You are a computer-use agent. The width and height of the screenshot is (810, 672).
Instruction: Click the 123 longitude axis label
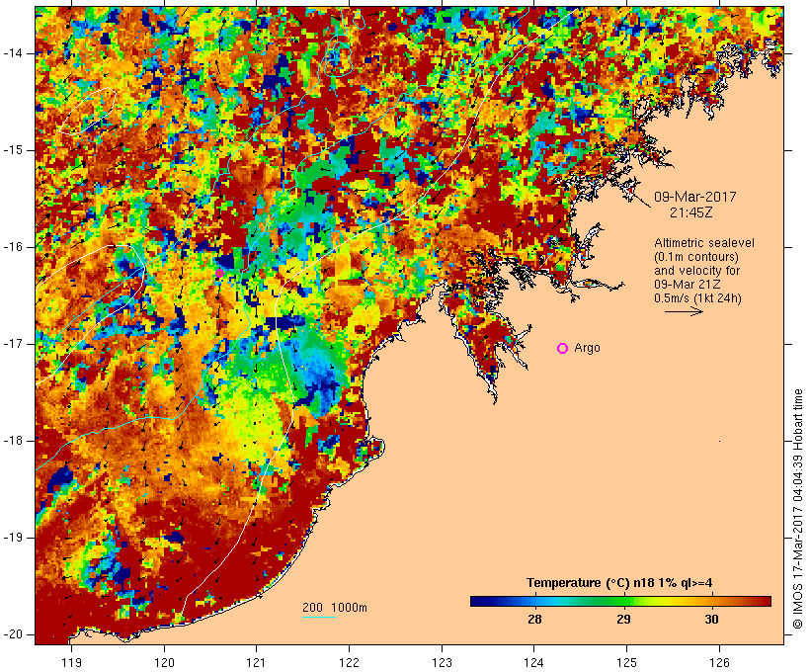(x=442, y=662)
